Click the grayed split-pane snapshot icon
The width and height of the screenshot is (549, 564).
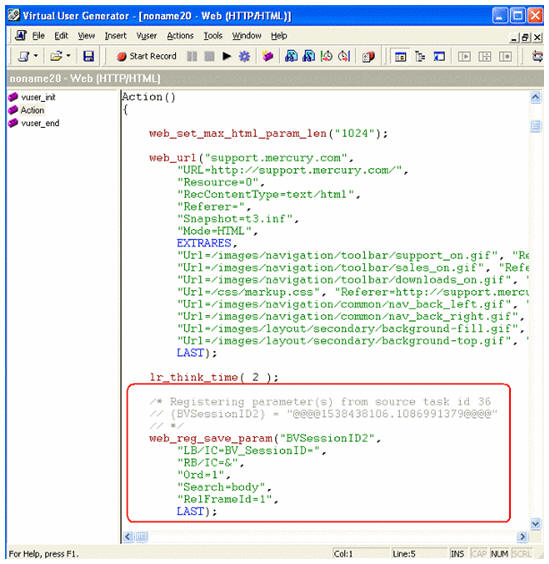[x=485, y=56]
